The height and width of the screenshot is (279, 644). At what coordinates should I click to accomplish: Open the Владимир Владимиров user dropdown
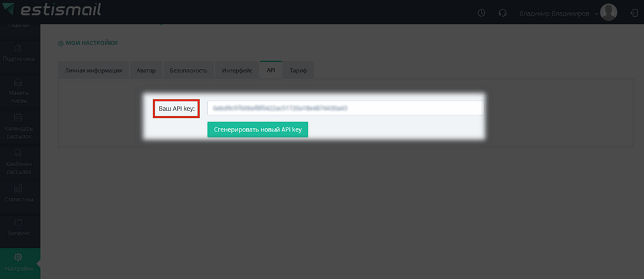pos(559,13)
